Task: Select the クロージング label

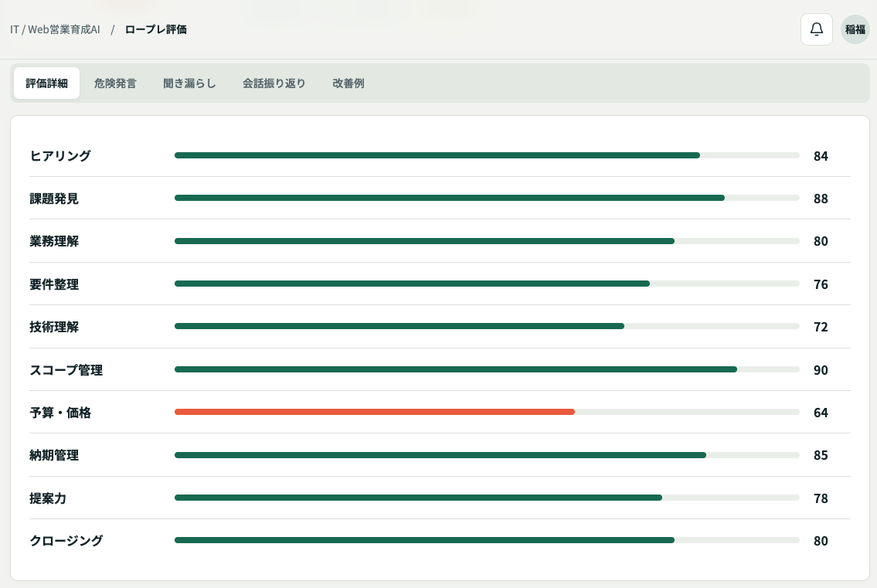Action: (66, 540)
